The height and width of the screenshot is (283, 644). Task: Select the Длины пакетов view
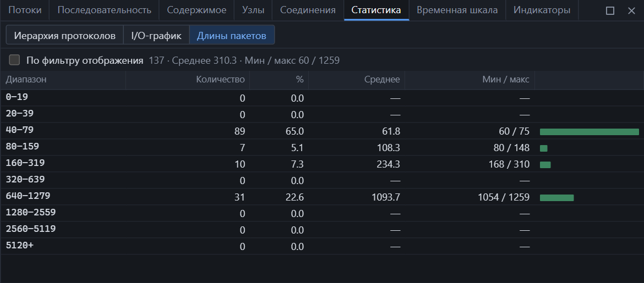pyautogui.click(x=232, y=35)
